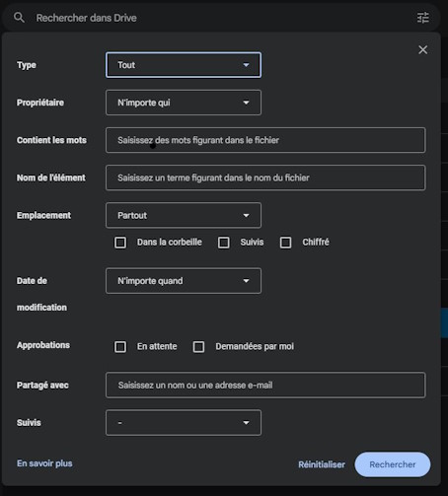Click the Réinitialiser button
The width and height of the screenshot is (448, 496).
322,464
